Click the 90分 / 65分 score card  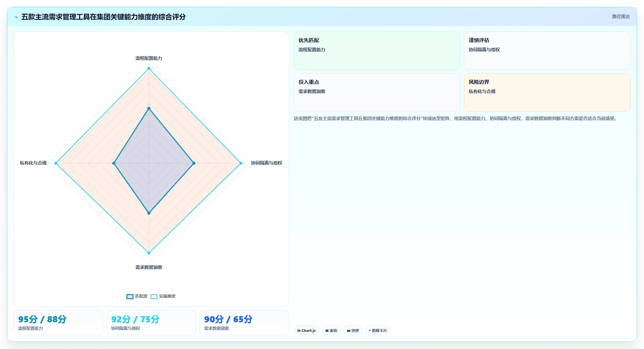[x=244, y=323]
